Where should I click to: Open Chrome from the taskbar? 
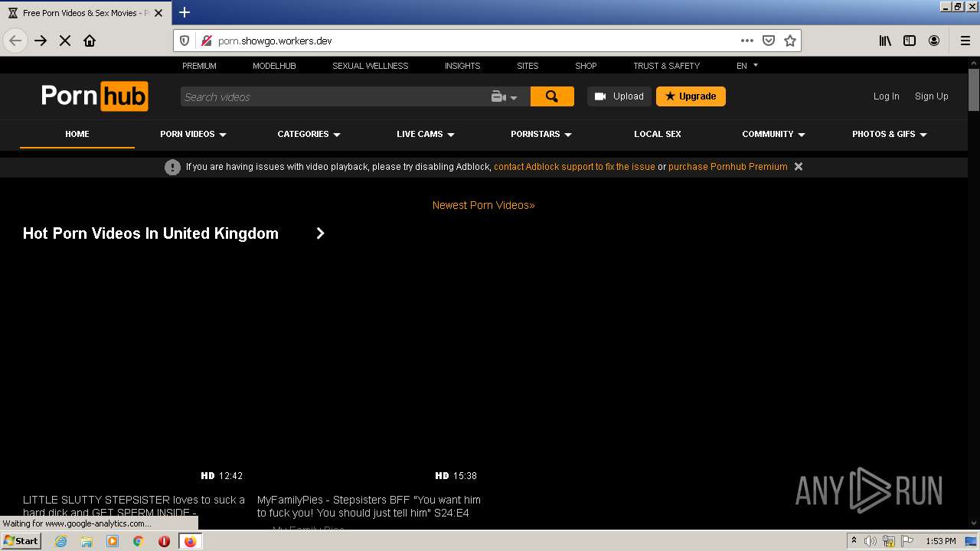pos(138,541)
